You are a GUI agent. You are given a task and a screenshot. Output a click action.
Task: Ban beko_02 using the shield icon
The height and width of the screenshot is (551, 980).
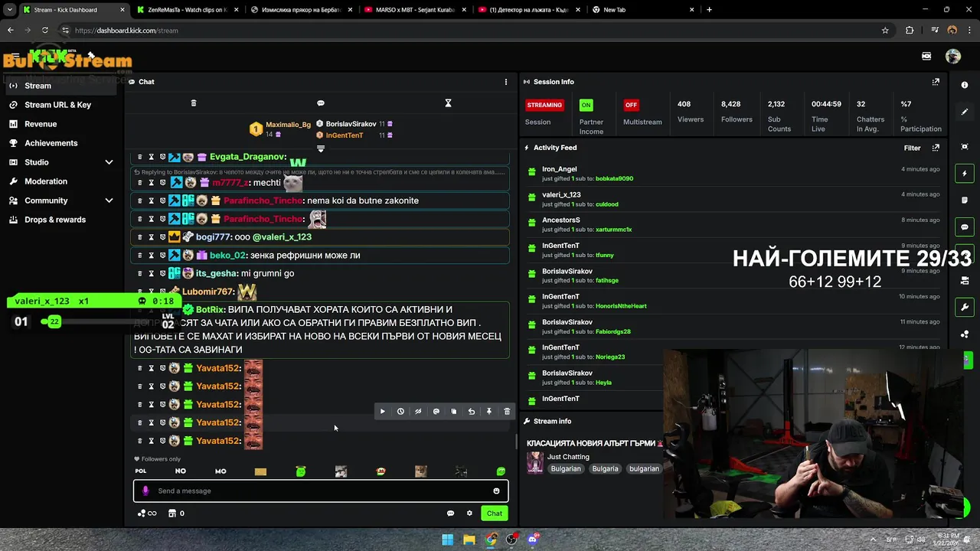[x=162, y=256]
